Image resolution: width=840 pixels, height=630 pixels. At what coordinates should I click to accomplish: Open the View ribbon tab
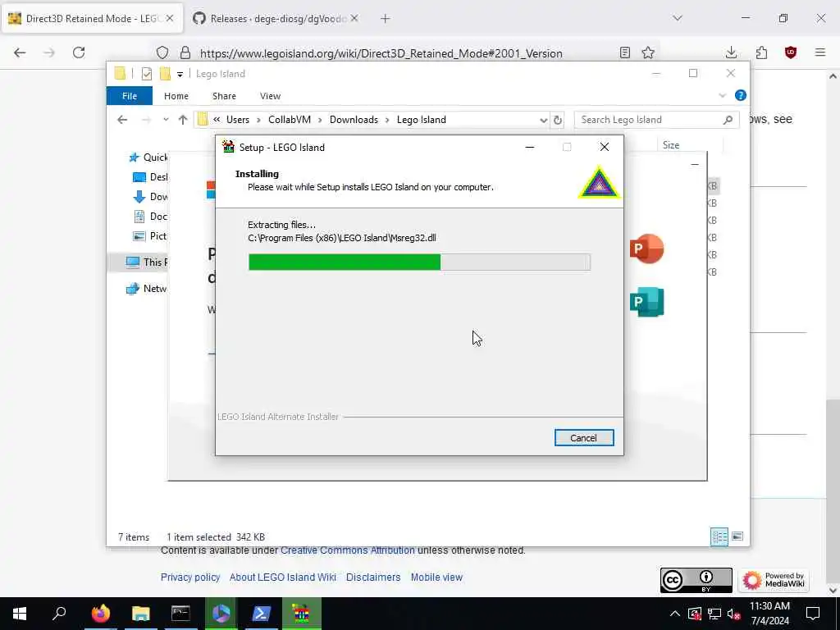270,96
